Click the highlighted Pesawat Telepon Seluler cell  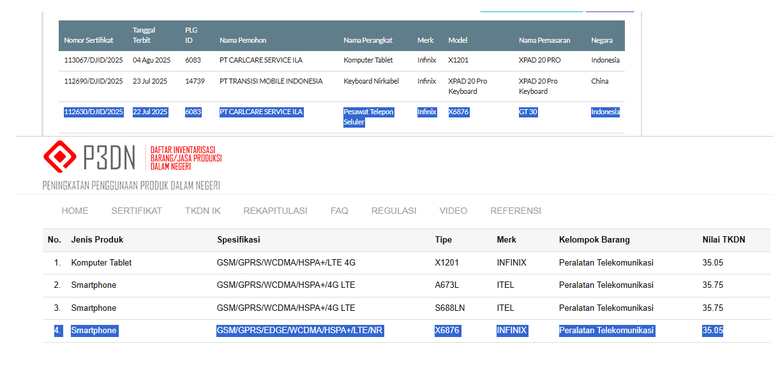369,117
